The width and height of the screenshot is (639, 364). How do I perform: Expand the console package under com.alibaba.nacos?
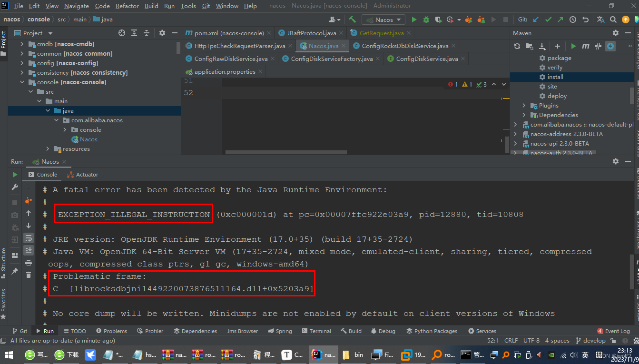click(x=65, y=130)
